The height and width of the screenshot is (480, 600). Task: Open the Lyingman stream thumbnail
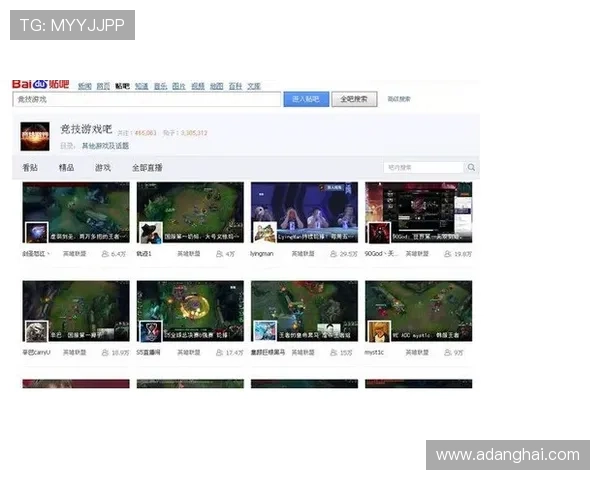305,212
